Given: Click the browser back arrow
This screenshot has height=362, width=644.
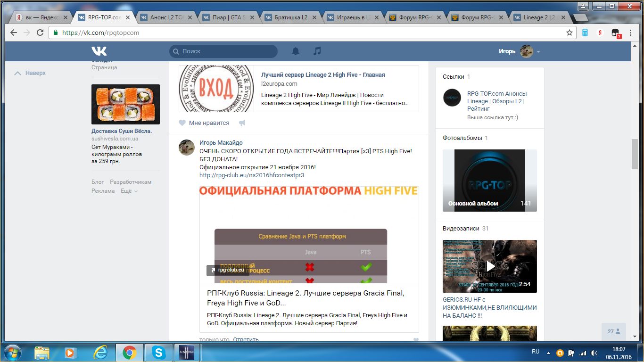Looking at the screenshot, I should (x=13, y=33).
